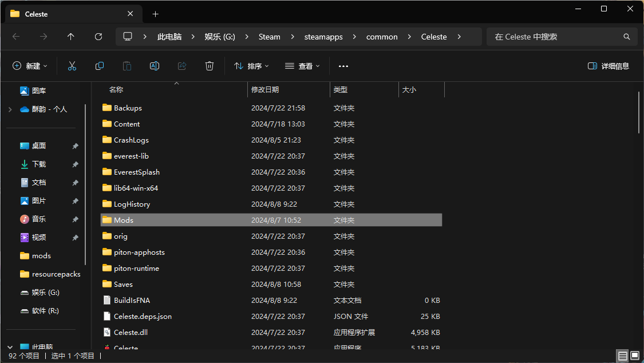Click steamapps in the address breadcrumb

pyautogui.click(x=323, y=37)
